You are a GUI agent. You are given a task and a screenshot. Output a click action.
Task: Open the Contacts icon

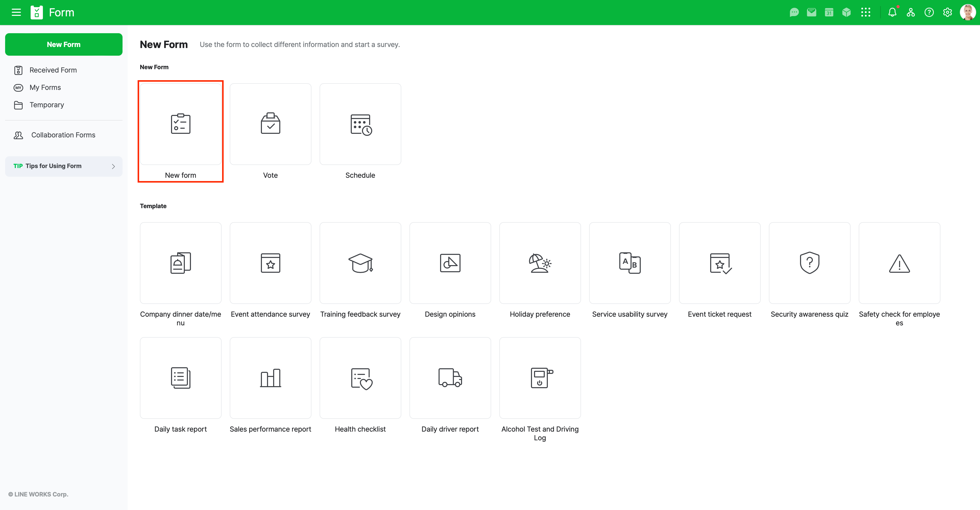coord(911,12)
